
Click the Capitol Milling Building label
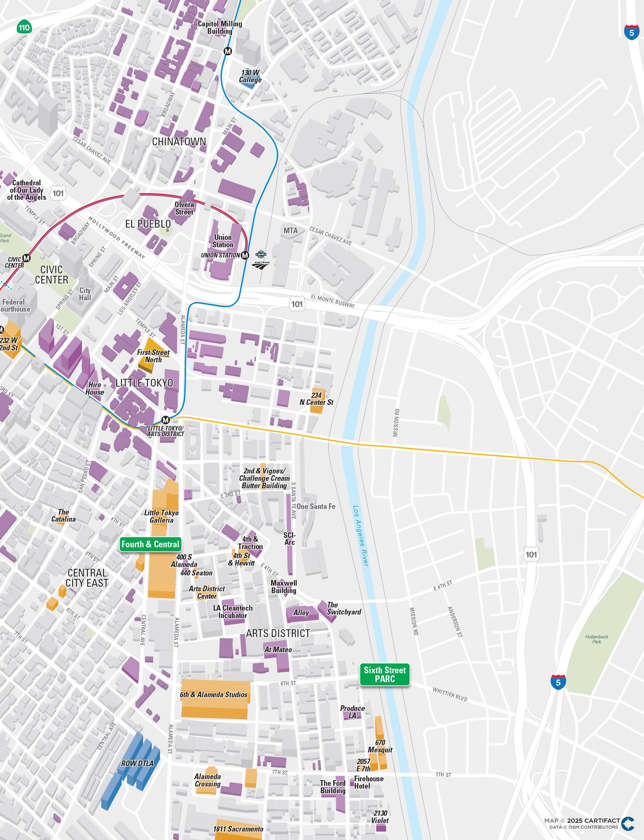click(x=220, y=28)
